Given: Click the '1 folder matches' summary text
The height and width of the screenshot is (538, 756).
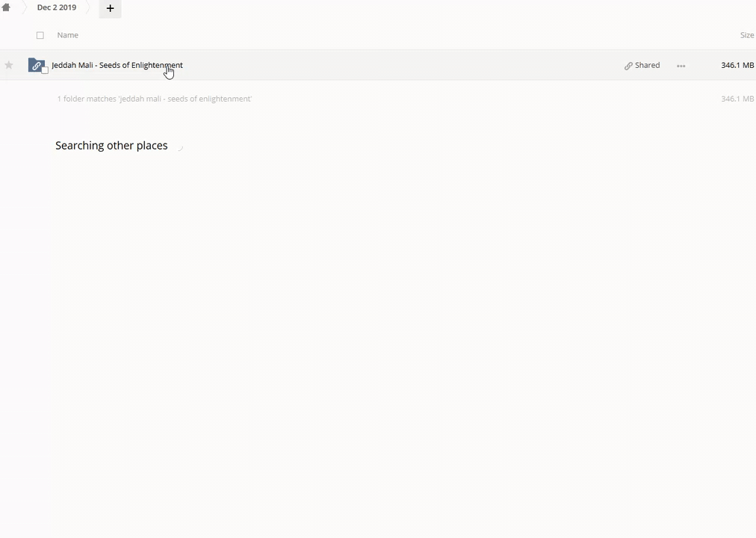Looking at the screenshot, I should pos(155,99).
